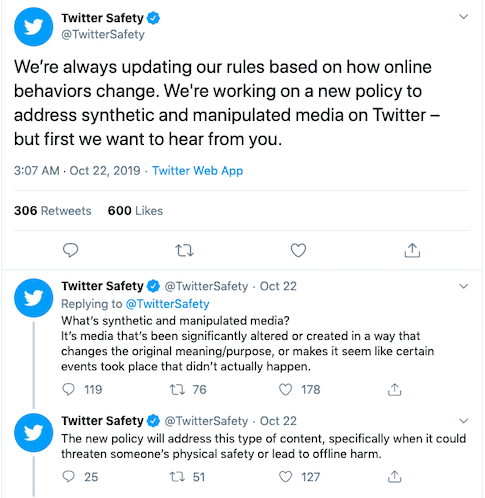
Task: View the 306 Retweets list
Action: (52, 211)
